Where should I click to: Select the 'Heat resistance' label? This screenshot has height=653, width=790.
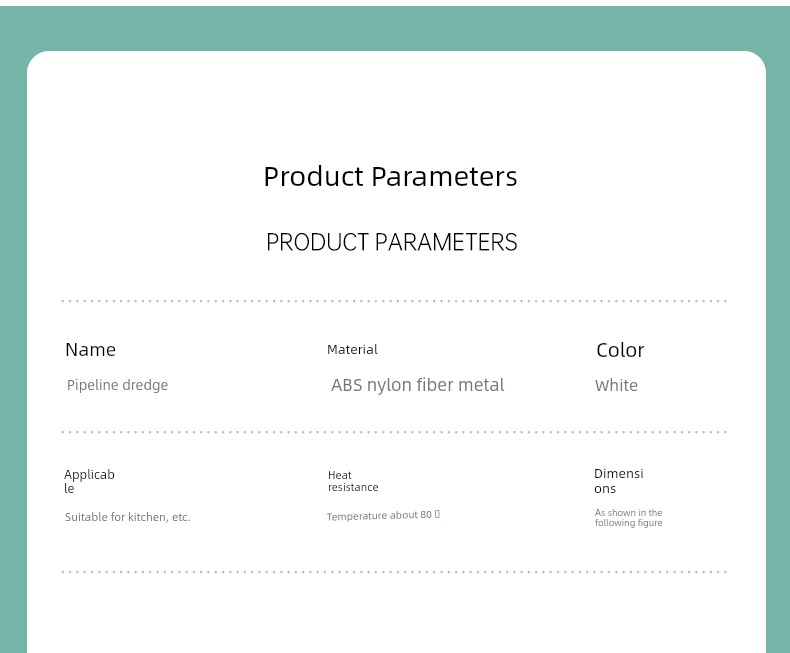pos(353,481)
